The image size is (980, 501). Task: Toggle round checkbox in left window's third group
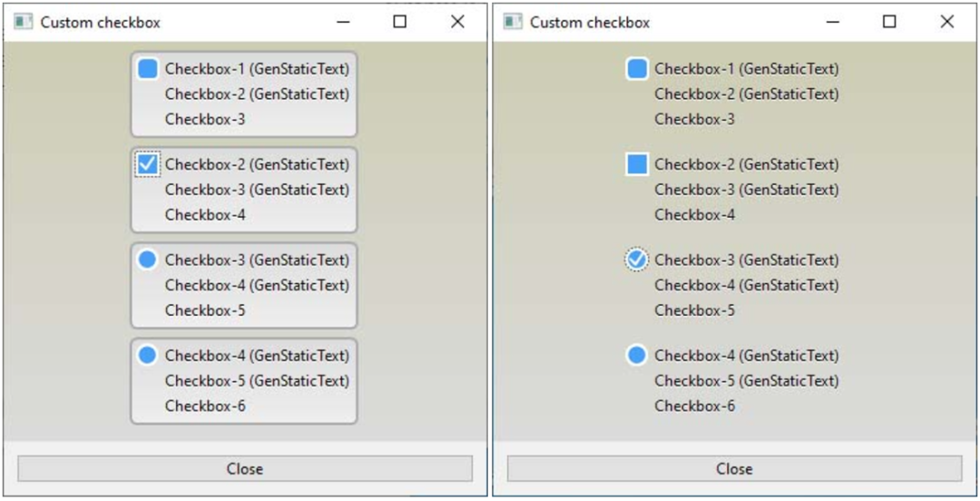click(x=148, y=260)
